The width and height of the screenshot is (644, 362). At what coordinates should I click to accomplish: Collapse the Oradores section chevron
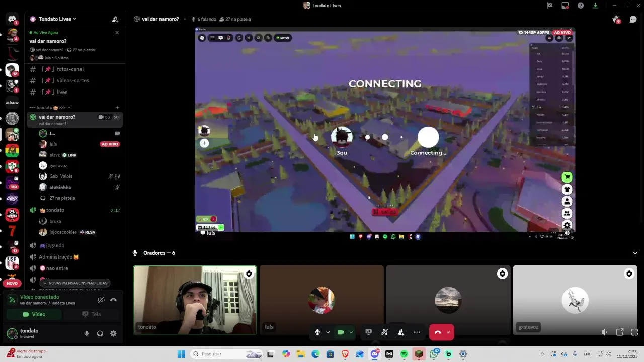click(635, 253)
